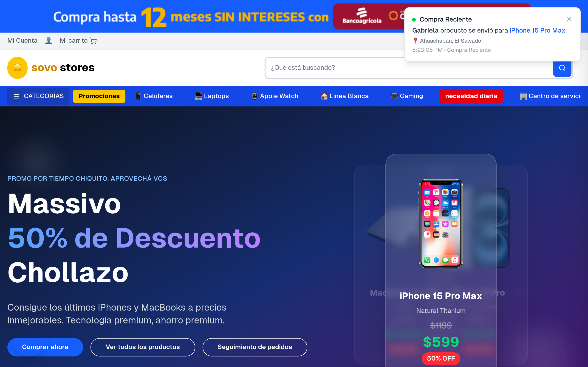Click the iPhone 15 Pro Max link
Viewport: 588px width, 367px height.
pos(537,30)
